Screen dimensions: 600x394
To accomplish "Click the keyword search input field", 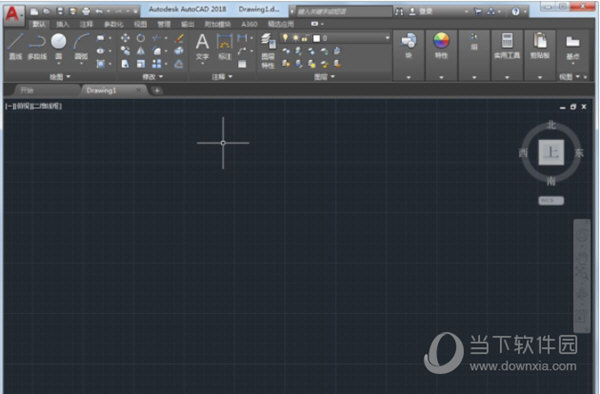I will [344, 11].
